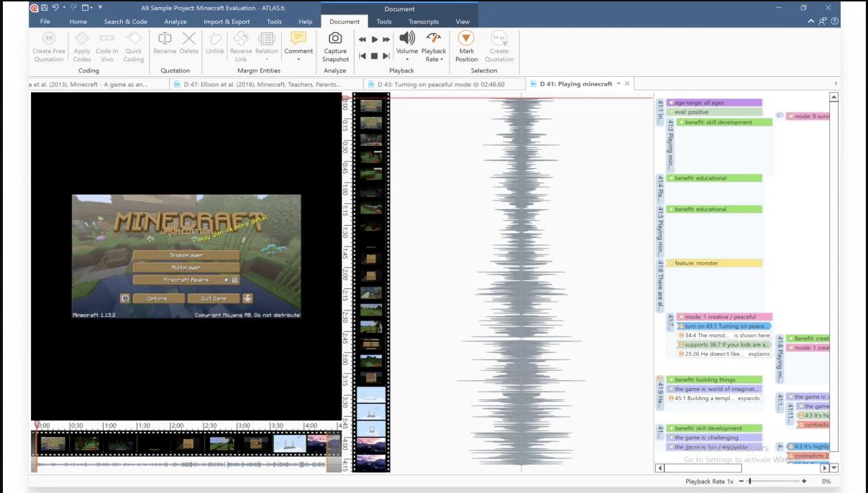Switch to the View ribbon tab
The width and height of the screenshot is (868, 493).
tap(462, 22)
